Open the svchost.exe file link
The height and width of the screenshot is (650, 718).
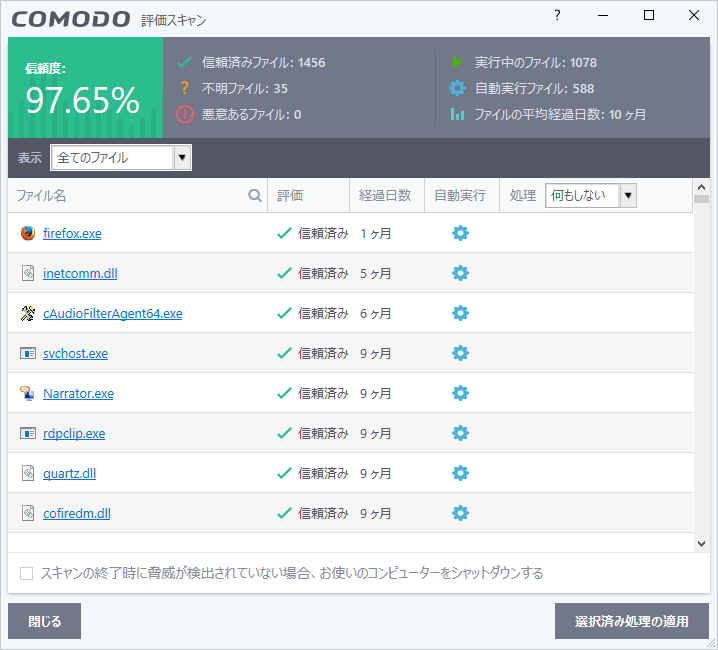[x=76, y=354]
